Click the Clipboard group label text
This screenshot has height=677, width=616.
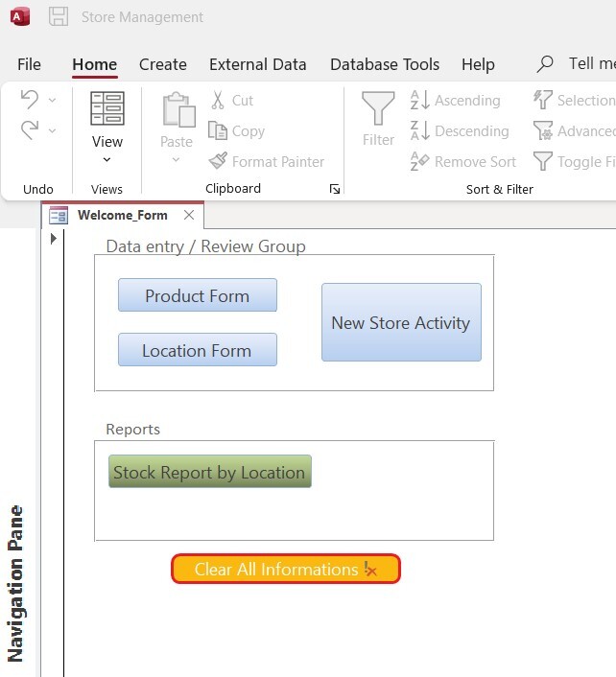pyautogui.click(x=233, y=188)
